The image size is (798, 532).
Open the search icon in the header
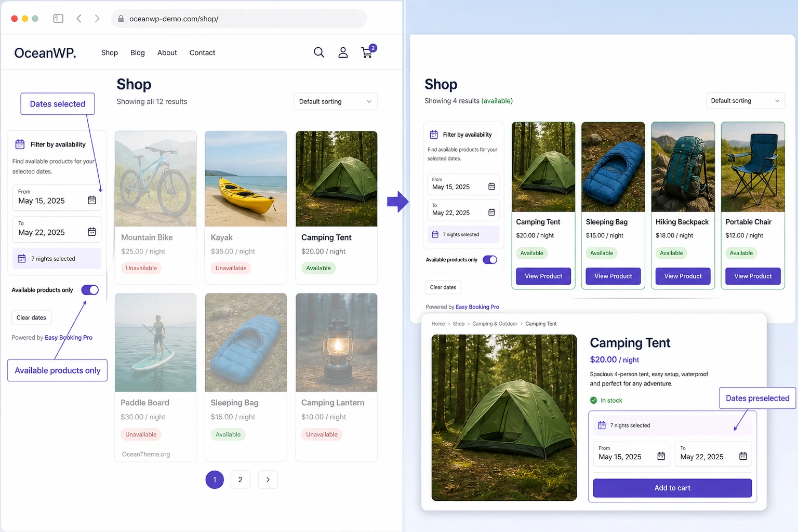pyautogui.click(x=319, y=52)
